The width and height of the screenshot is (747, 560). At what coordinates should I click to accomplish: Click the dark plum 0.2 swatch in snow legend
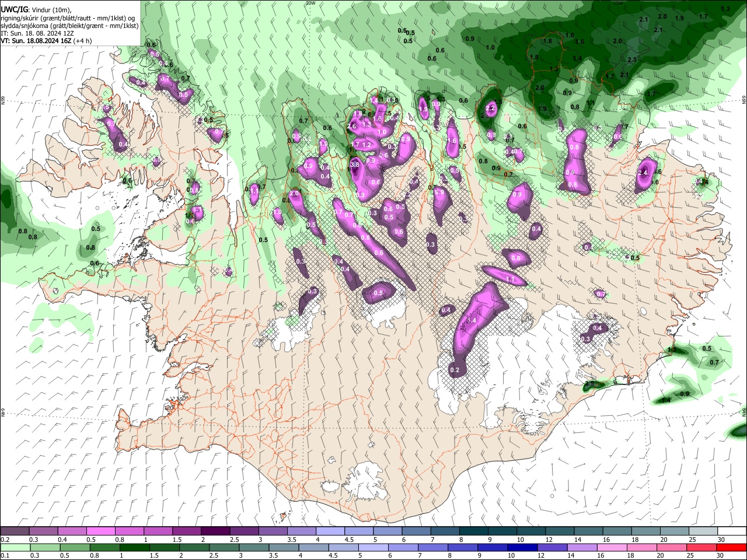(15, 531)
